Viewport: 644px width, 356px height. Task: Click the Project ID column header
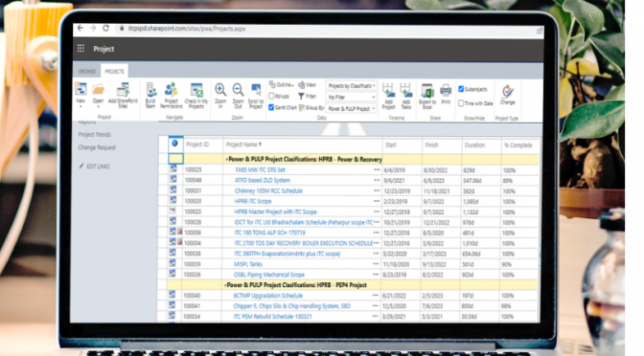click(x=197, y=145)
